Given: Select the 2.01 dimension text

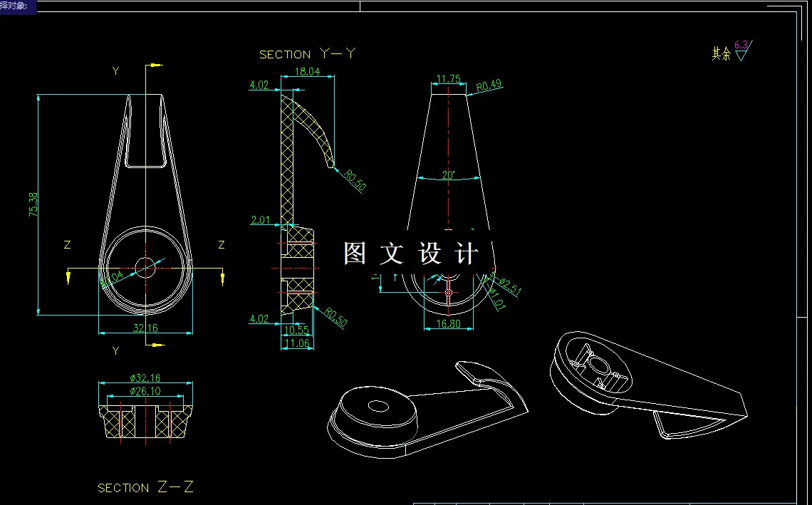Looking at the screenshot, I should click(261, 220).
